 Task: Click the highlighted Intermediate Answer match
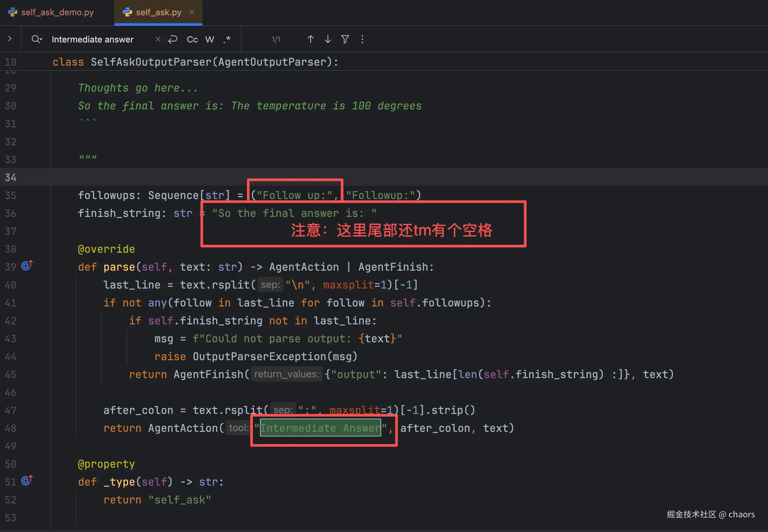[320, 428]
